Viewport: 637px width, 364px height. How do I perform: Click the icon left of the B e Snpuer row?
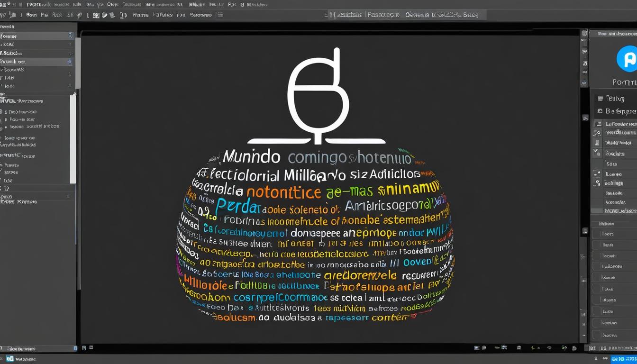tap(600, 111)
